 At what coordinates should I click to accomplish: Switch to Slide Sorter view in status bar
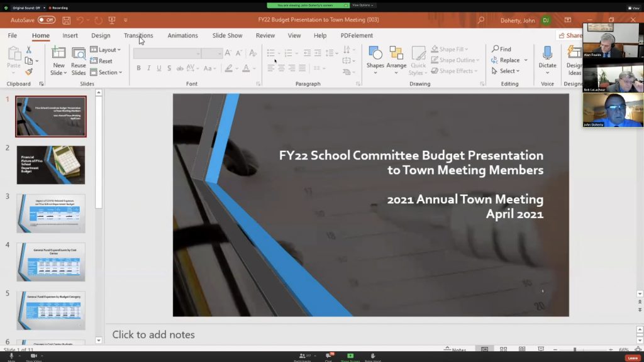click(503, 349)
